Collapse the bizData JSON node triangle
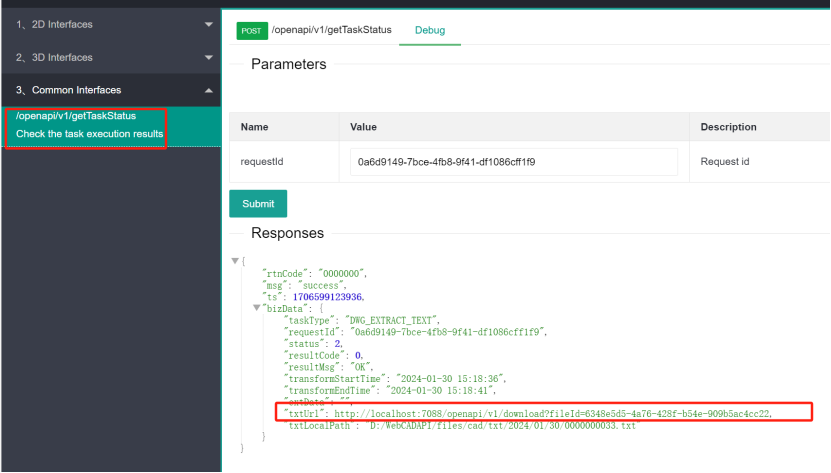This screenshot has height=473, width=831. click(257, 308)
